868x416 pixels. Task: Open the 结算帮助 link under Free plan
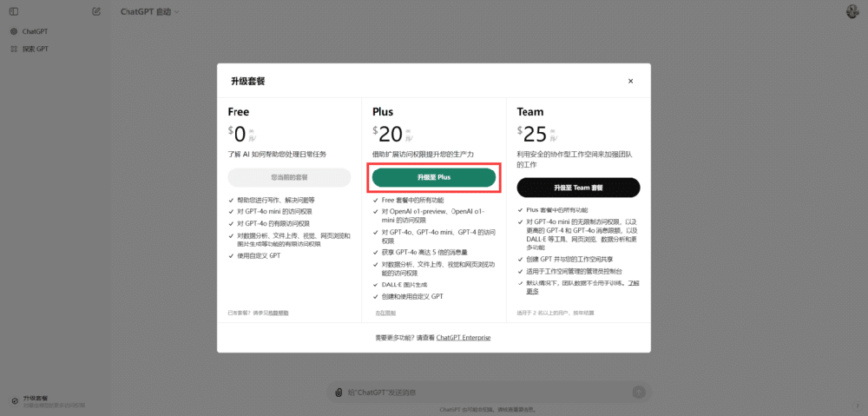278,313
